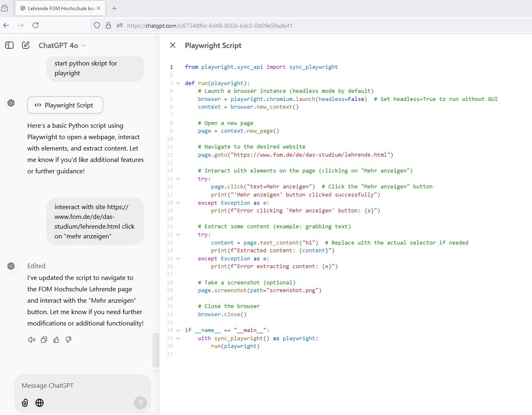This screenshot has width=532, height=415.
Task: Click the 'start python skript for playright' message
Action: (x=95, y=68)
